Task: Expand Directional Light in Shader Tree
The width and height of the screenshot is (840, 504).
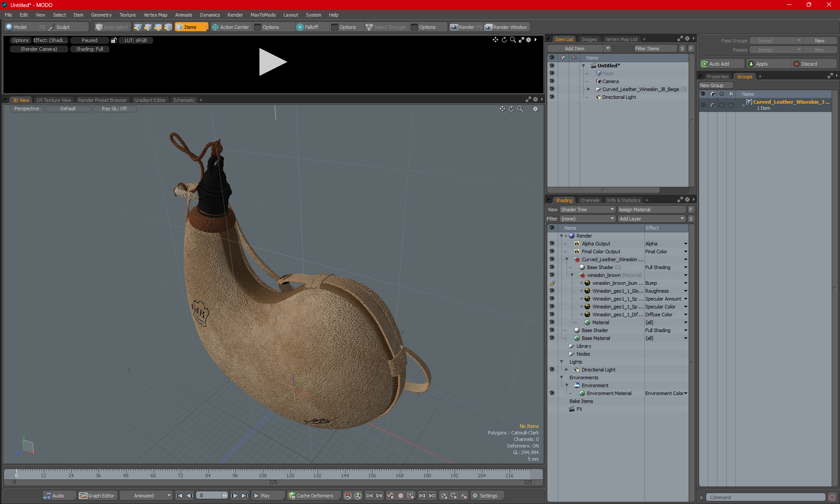Action: pyautogui.click(x=567, y=370)
